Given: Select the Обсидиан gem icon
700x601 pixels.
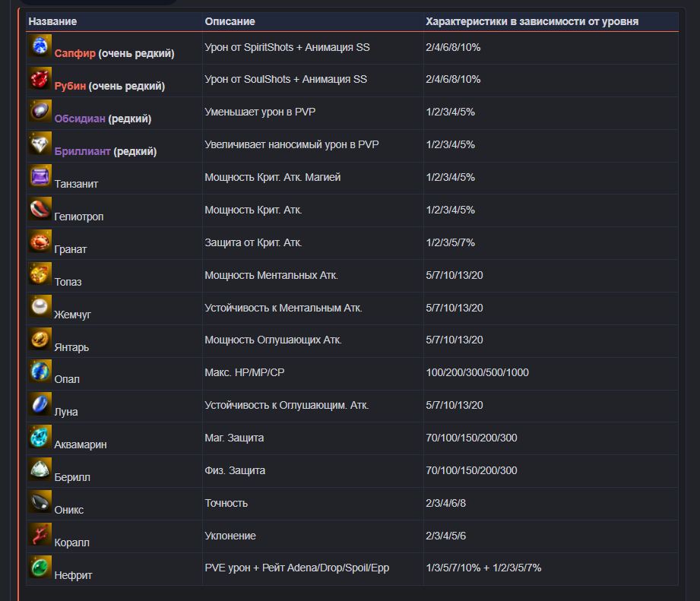Looking at the screenshot, I should click(x=40, y=112).
